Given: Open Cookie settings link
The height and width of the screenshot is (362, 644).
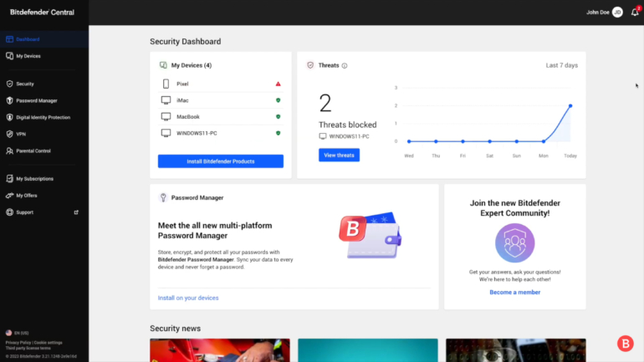Looking at the screenshot, I should click(x=48, y=343).
